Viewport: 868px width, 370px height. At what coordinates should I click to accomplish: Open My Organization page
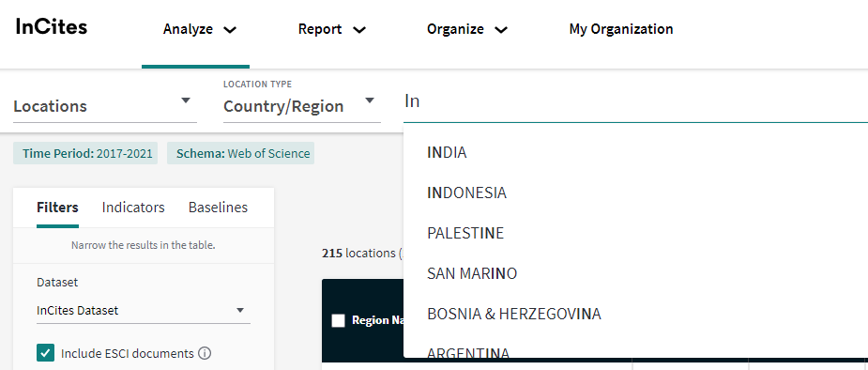621,29
